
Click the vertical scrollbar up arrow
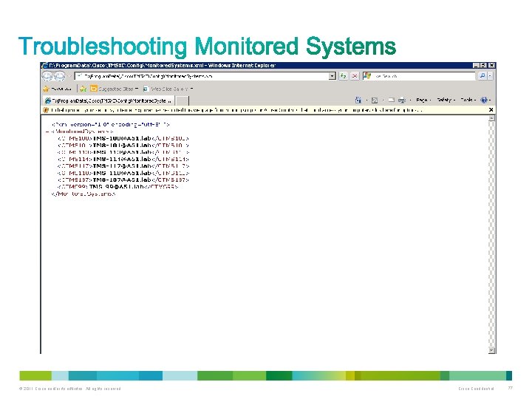[x=491, y=118]
